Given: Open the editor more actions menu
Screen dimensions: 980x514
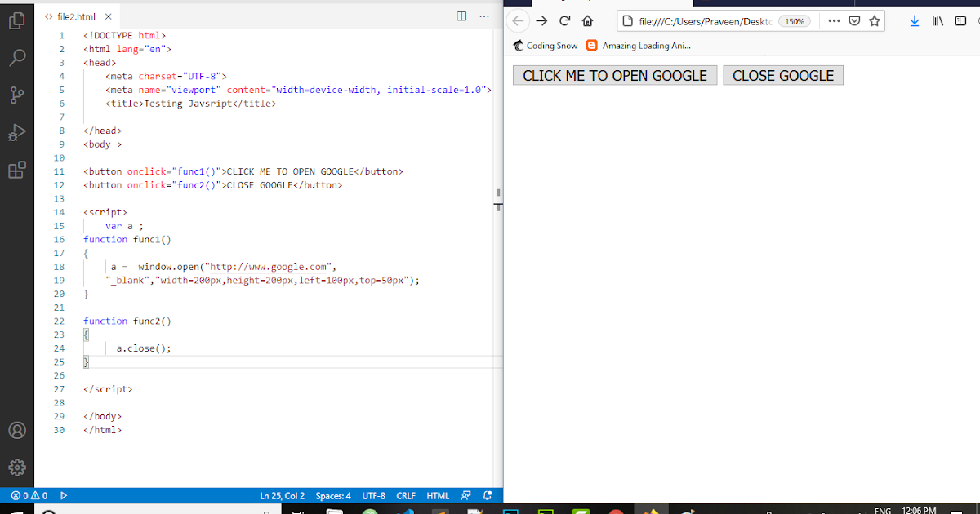Looking at the screenshot, I should (484, 16).
